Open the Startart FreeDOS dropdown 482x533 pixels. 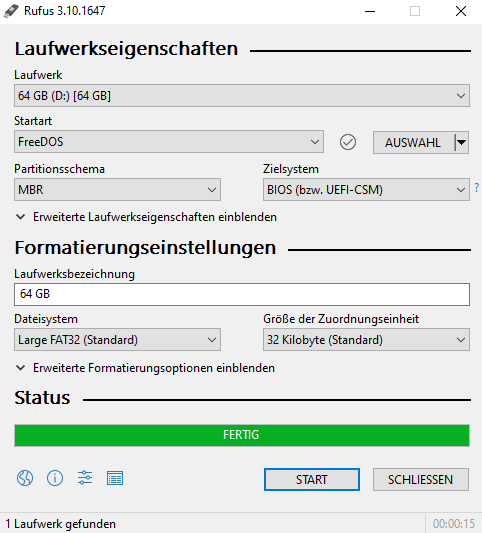(x=169, y=142)
